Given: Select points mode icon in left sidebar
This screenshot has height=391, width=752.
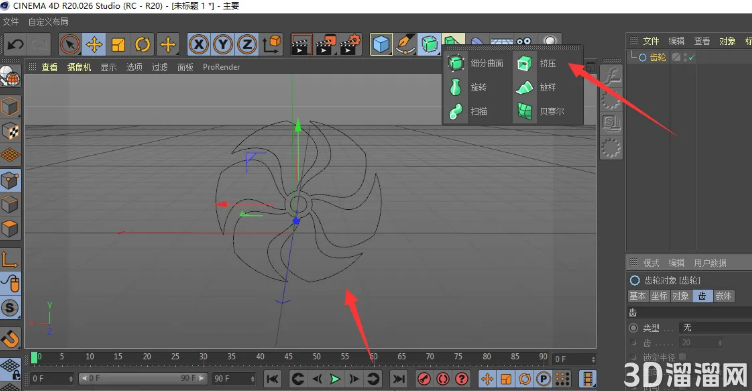Looking at the screenshot, I should click(x=10, y=180).
